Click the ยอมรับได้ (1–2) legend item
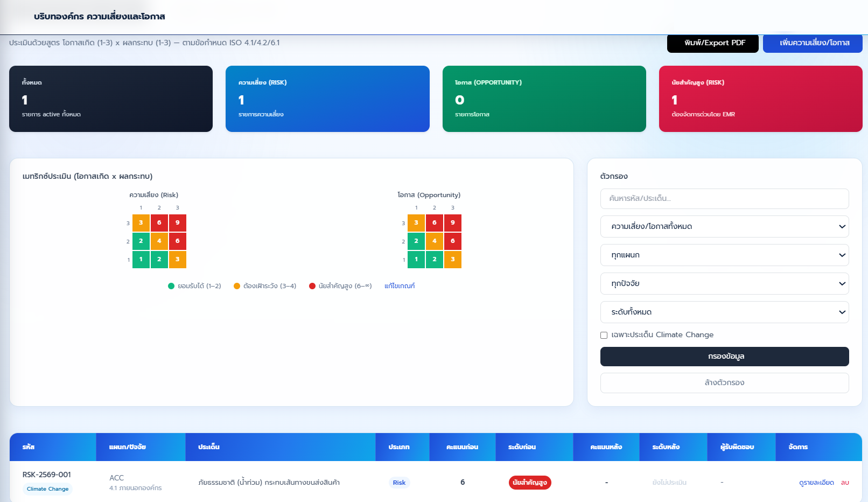The image size is (868, 502). 194,286
